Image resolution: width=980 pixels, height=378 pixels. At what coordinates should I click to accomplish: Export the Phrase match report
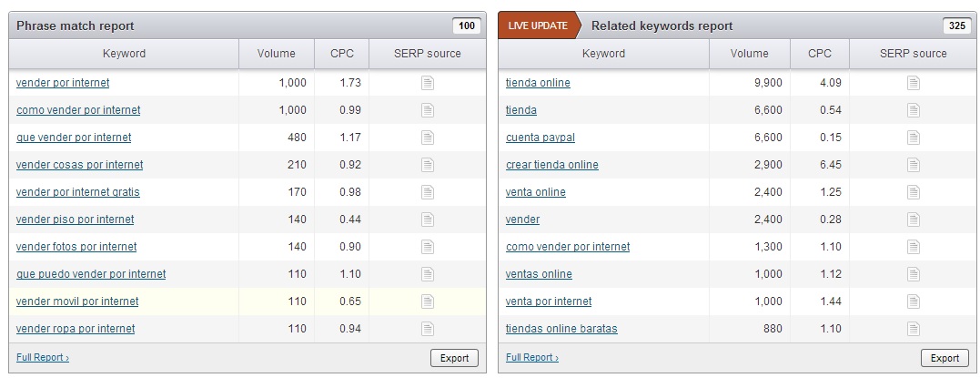pos(454,358)
